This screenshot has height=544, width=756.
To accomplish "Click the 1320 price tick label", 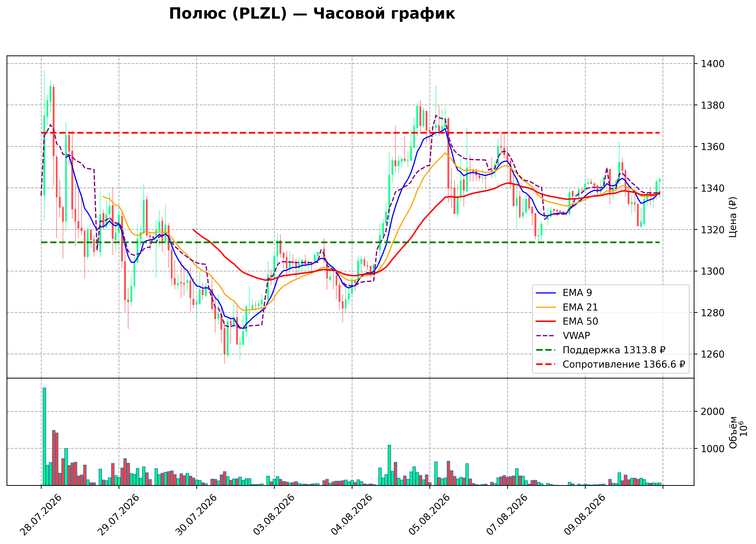I will point(712,230).
